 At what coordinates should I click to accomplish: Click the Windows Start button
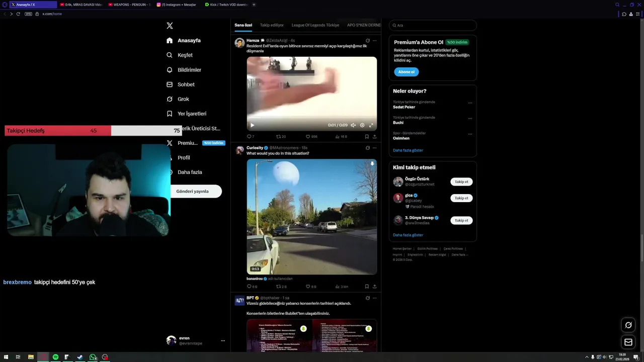coord(6,357)
